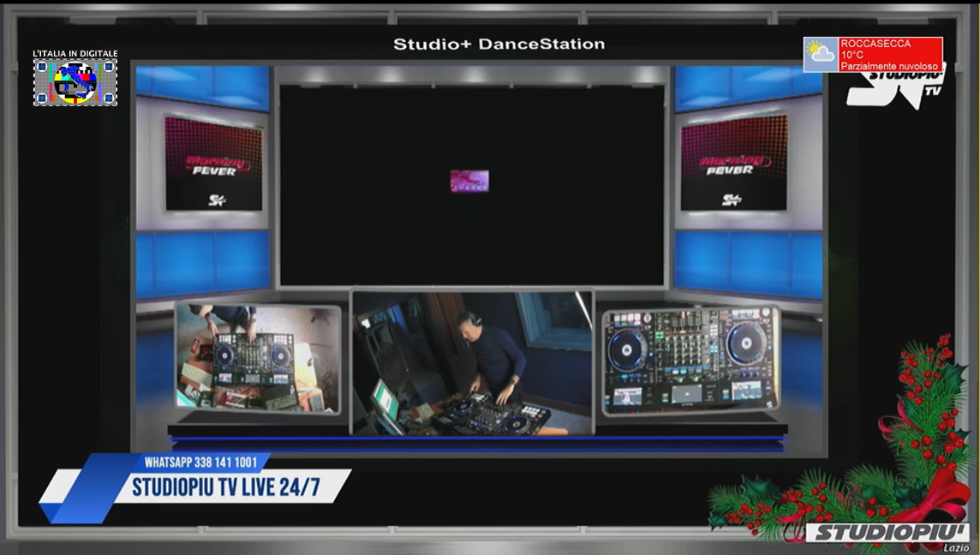Open the right Morning Fever screen
This screenshot has height=555, width=980.
pyautogui.click(x=734, y=163)
